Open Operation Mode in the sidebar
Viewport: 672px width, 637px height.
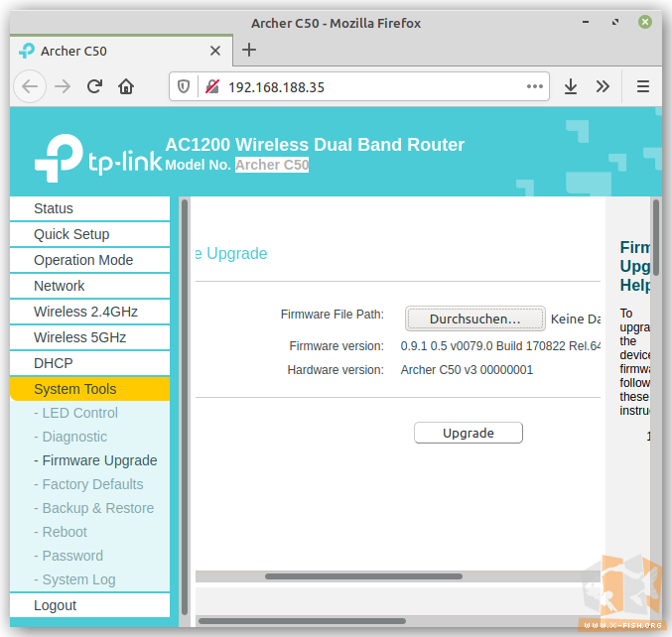tap(89, 260)
